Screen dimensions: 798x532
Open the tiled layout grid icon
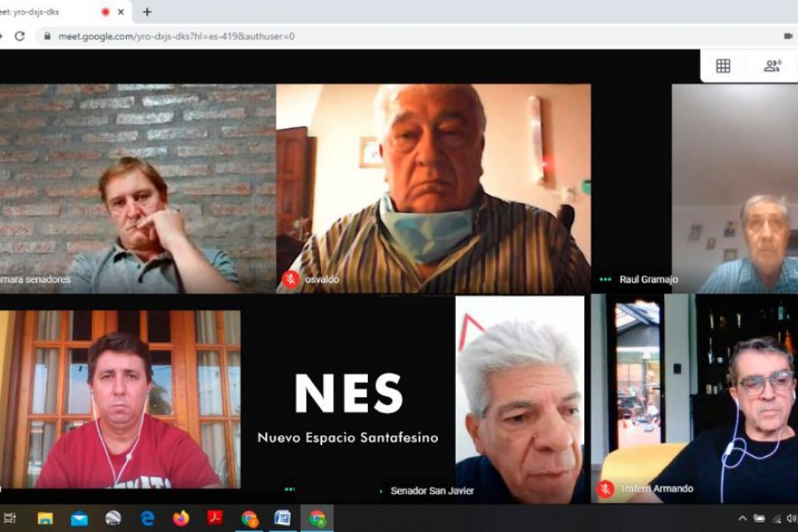pos(723,66)
